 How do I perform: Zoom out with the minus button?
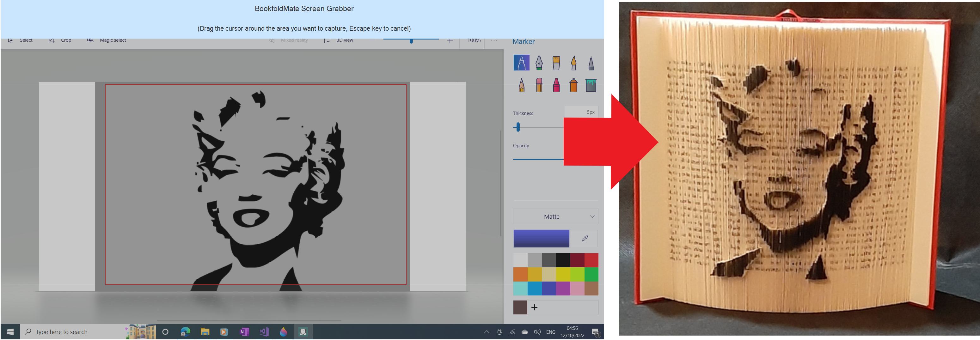tap(372, 40)
